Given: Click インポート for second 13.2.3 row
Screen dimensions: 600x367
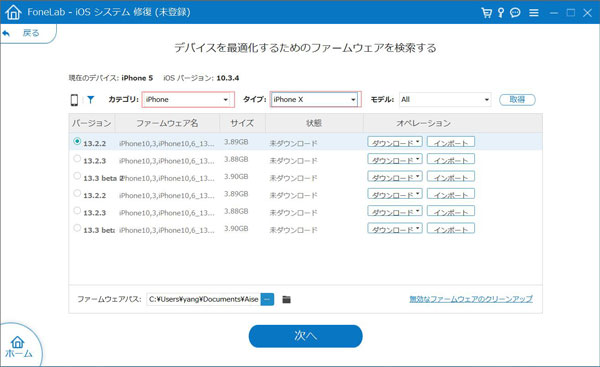Looking at the screenshot, I should pos(451,211).
